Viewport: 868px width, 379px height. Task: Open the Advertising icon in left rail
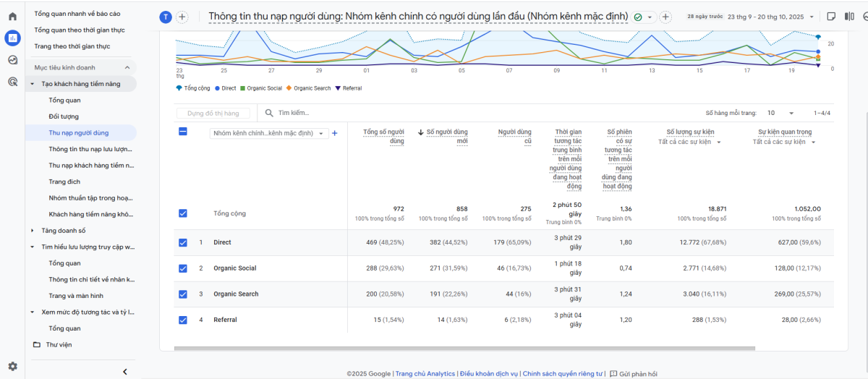[12, 82]
